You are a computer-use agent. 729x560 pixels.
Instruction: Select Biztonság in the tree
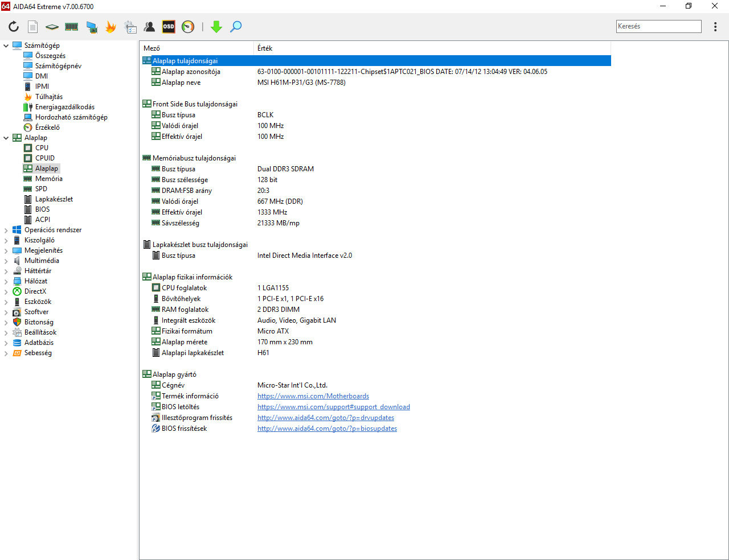click(x=39, y=322)
